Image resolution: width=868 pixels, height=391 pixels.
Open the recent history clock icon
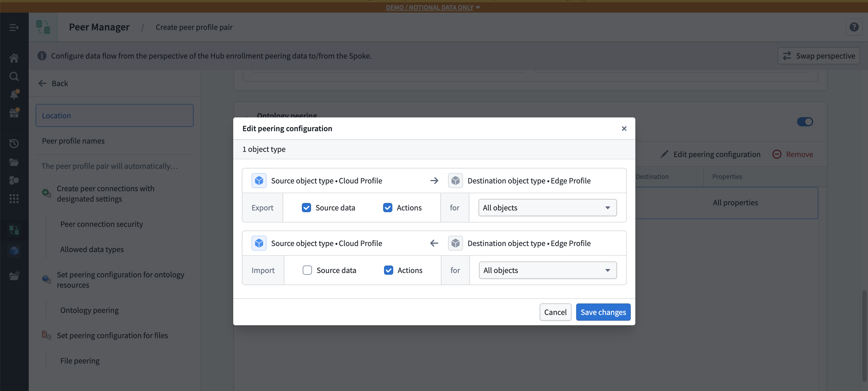14,144
